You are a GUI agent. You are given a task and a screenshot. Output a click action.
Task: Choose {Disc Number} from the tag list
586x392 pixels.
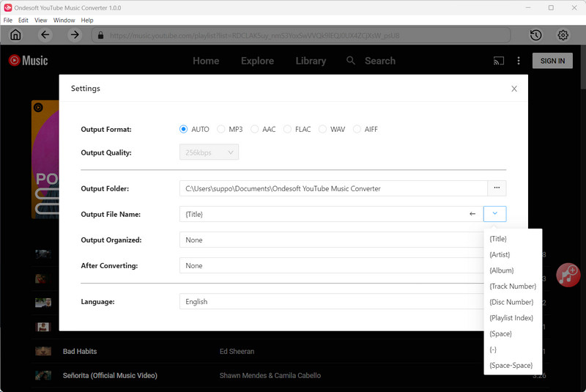513,302
